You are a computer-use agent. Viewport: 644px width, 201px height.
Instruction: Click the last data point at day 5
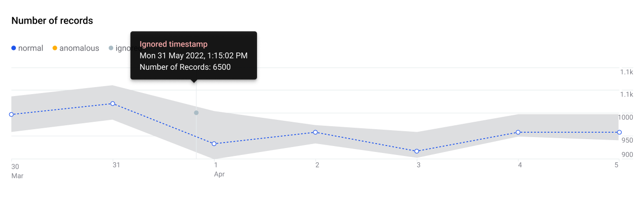tap(619, 132)
